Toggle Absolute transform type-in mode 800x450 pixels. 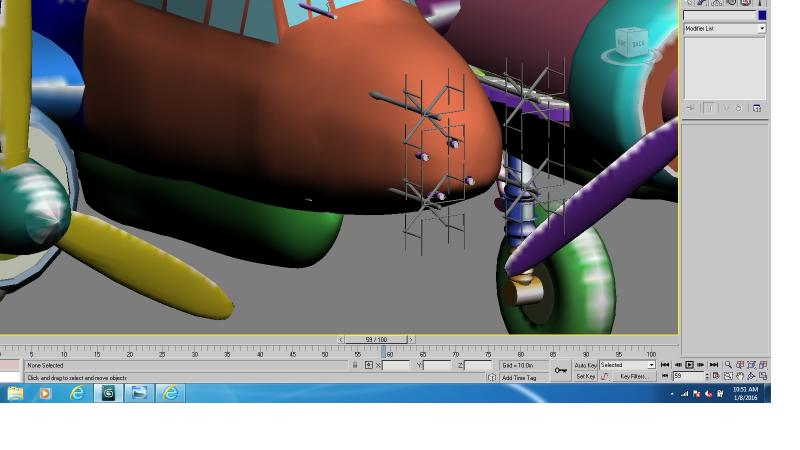(368, 365)
